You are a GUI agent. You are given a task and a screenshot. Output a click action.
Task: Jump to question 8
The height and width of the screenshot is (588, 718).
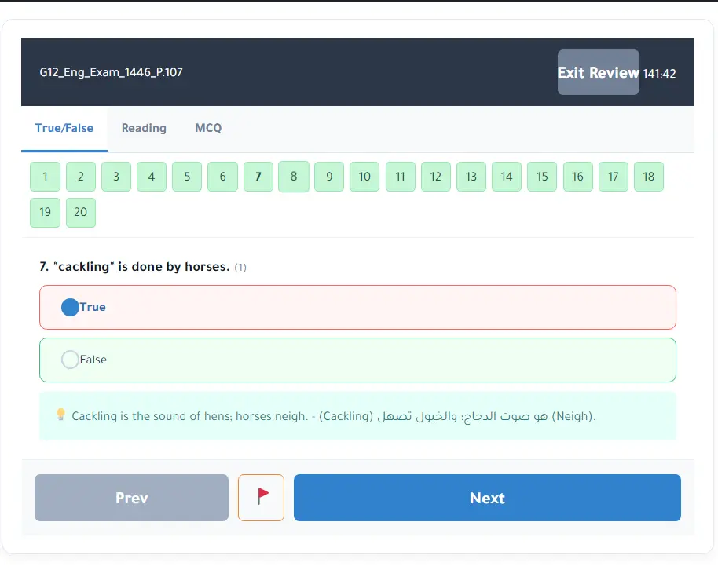(294, 177)
